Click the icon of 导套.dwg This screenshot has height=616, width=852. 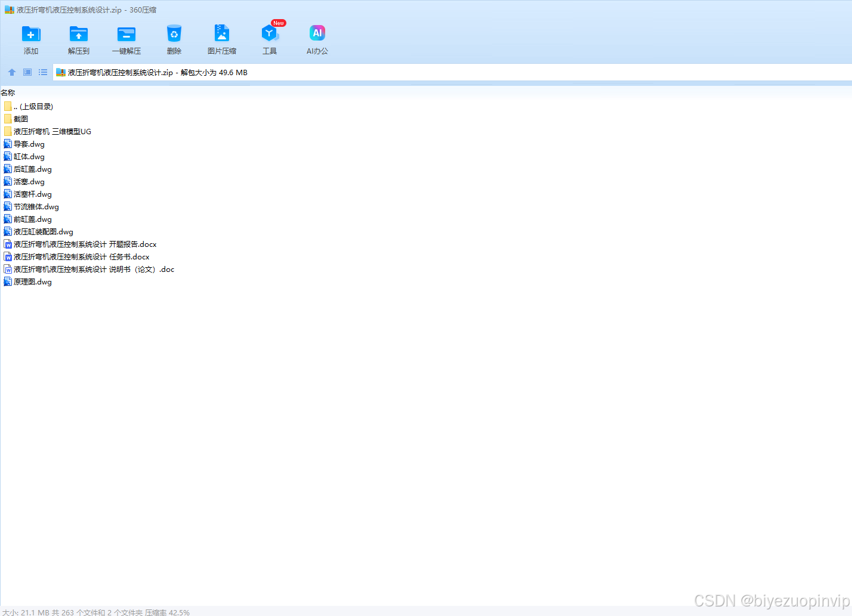tap(8, 144)
